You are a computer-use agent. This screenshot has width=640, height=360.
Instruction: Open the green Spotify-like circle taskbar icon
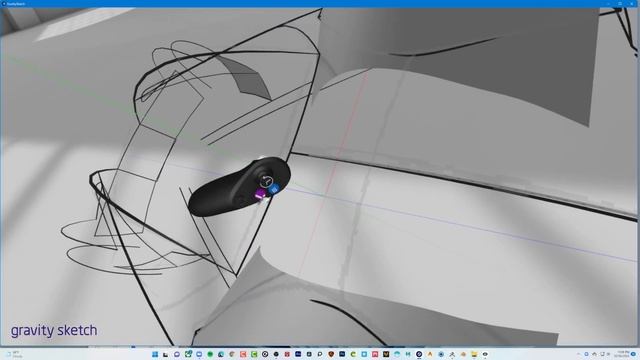[210, 354]
